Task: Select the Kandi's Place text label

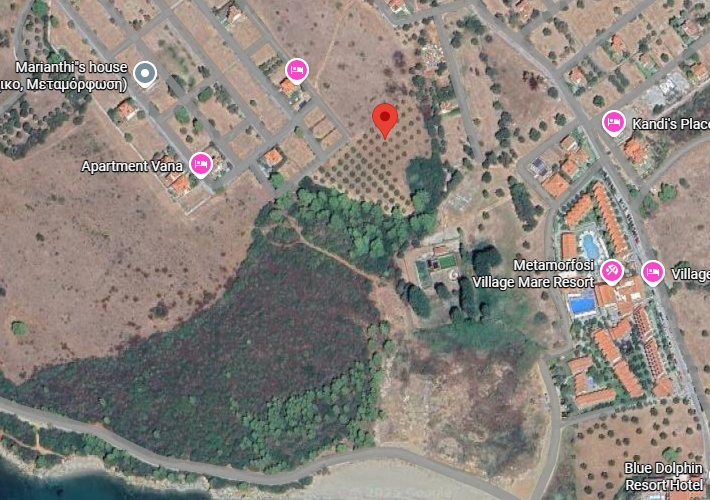Action: click(671, 124)
